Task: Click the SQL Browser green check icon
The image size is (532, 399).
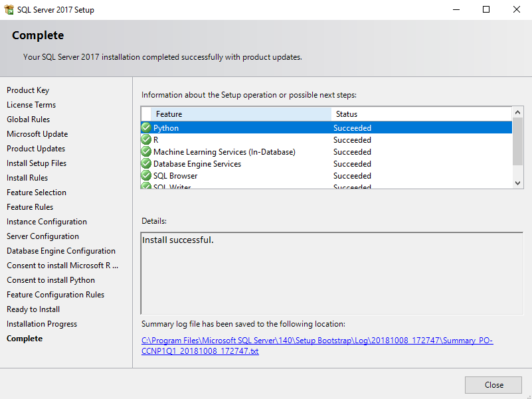Action: [146, 176]
